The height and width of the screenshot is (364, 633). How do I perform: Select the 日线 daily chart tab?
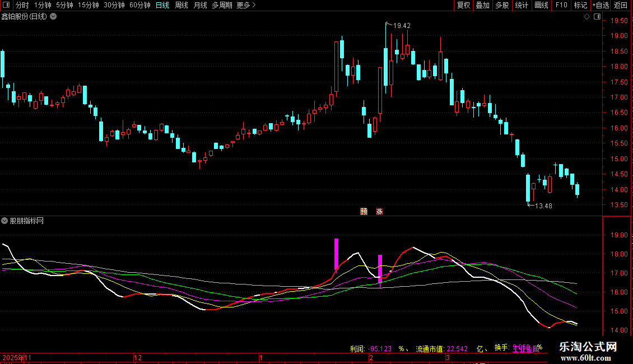pos(162,5)
